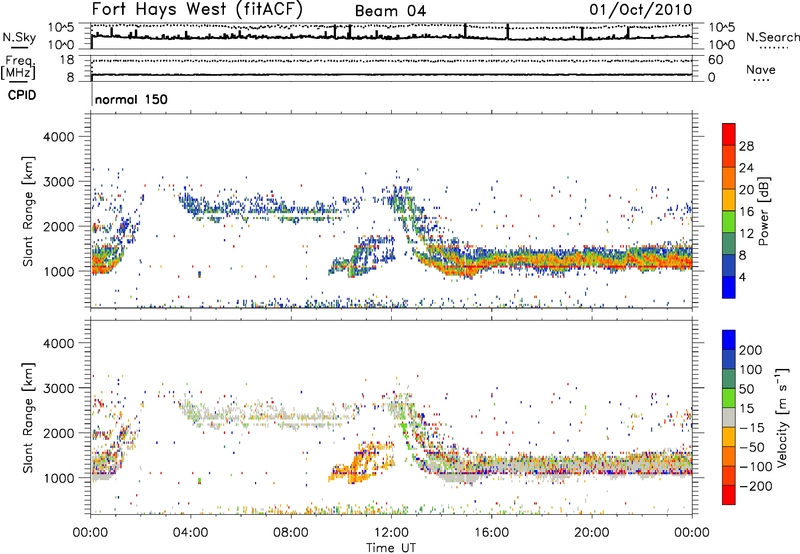Screen dimensions: 800x554
Task: Click the 'Beam 04' label
Action: [x=390, y=11]
